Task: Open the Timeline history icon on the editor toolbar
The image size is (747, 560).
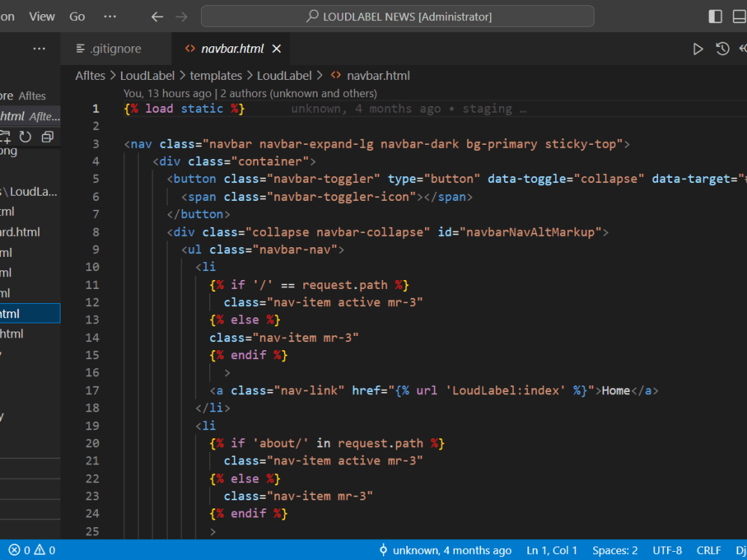Action: (x=722, y=49)
